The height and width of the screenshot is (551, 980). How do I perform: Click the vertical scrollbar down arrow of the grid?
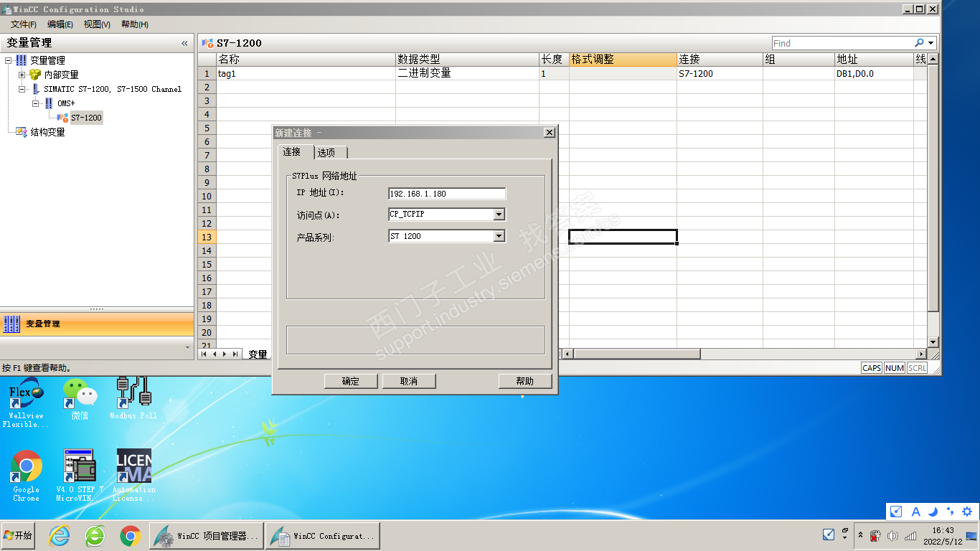933,342
